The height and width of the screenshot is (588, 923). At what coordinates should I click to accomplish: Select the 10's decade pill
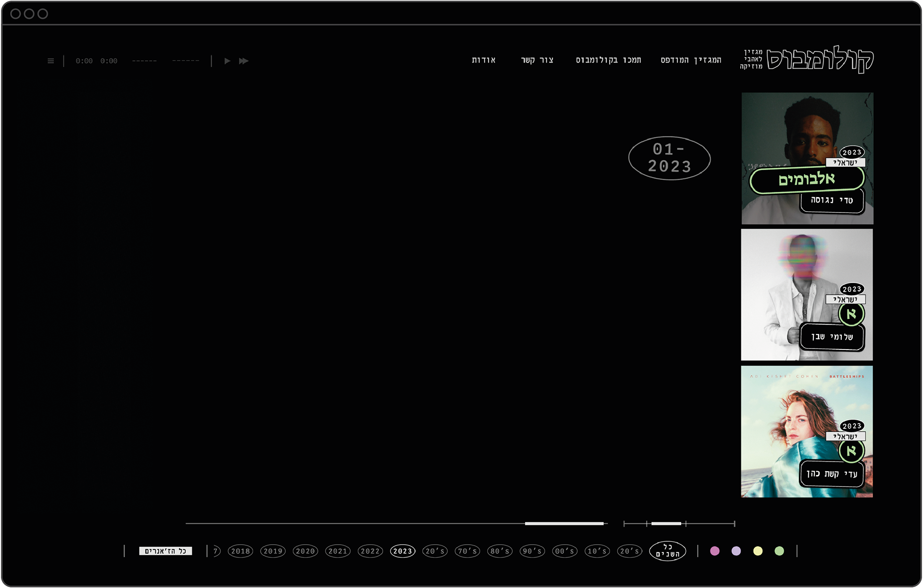coord(597,551)
